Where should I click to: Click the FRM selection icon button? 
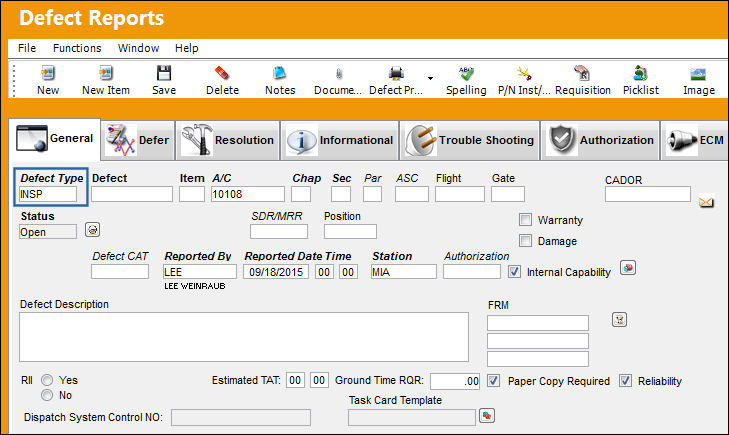(619, 320)
